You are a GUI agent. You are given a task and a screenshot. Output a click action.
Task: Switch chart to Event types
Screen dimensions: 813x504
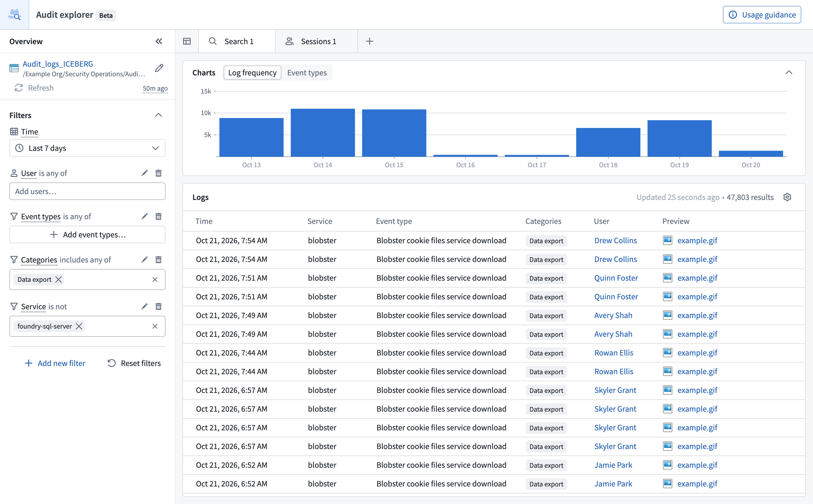tap(307, 73)
